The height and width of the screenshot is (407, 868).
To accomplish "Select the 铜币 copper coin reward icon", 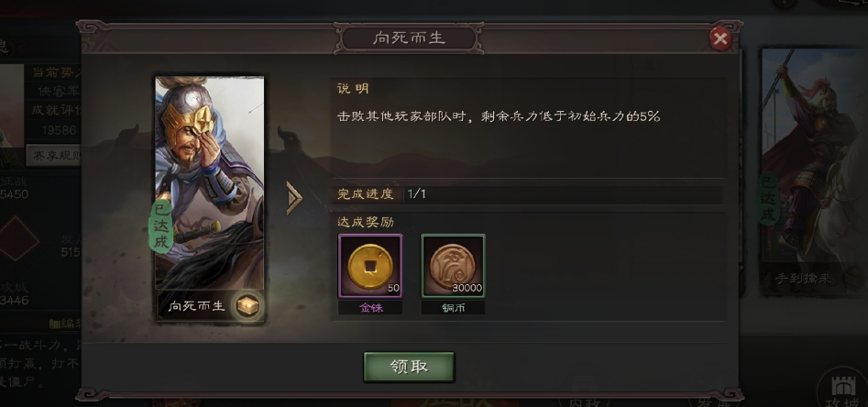I will click(x=453, y=266).
